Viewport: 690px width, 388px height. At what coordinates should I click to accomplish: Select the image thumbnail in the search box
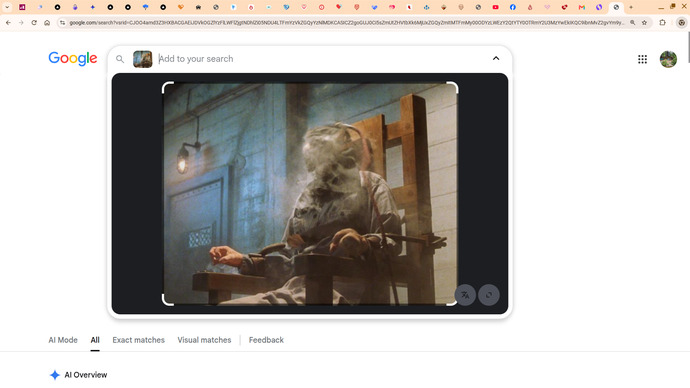pyautogui.click(x=143, y=59)
